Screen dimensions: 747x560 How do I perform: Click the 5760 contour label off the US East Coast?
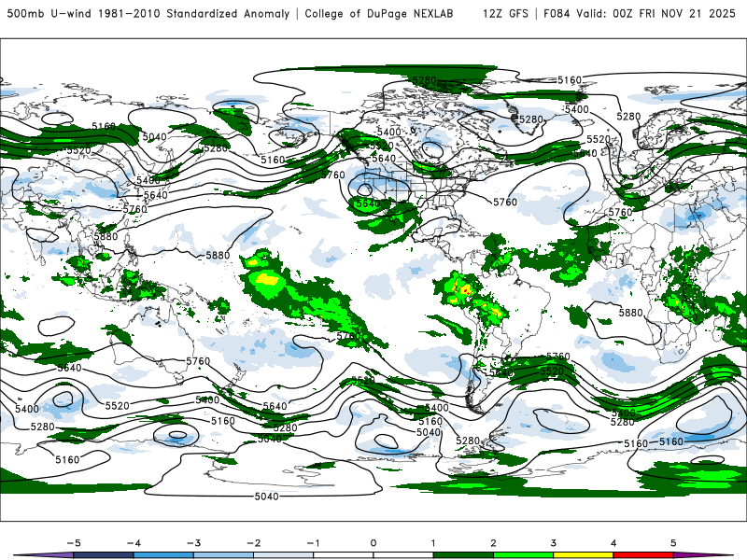[x=505, y=202]
